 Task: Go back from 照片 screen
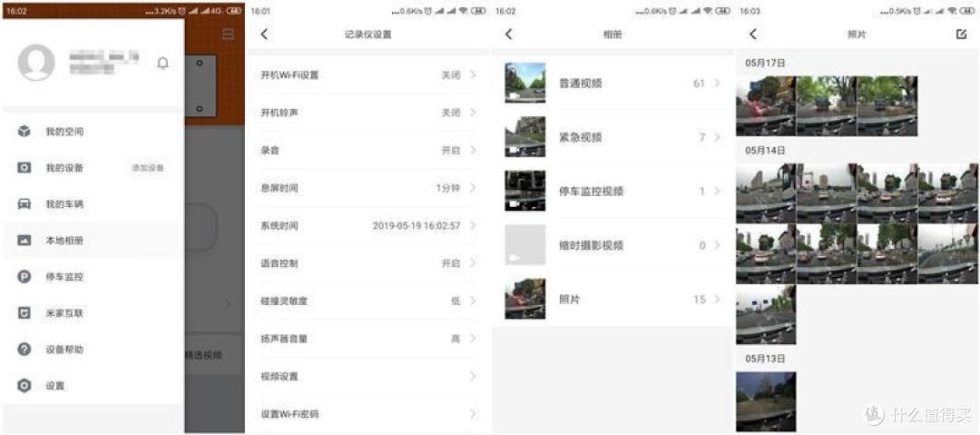coord(753,35)
